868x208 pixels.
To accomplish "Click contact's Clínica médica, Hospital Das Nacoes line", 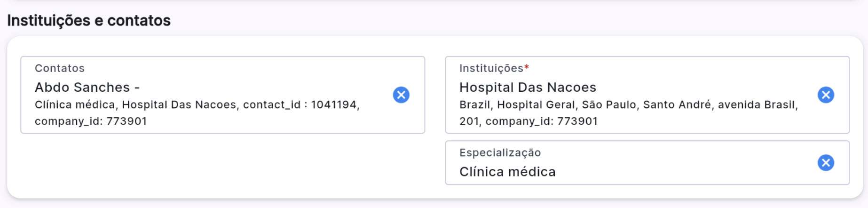I will point(135,104).
